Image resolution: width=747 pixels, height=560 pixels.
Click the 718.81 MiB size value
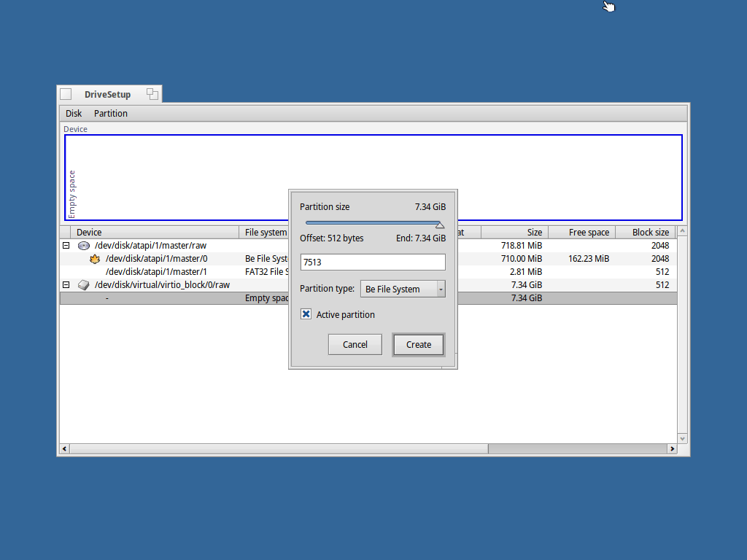tap(521, 246)
